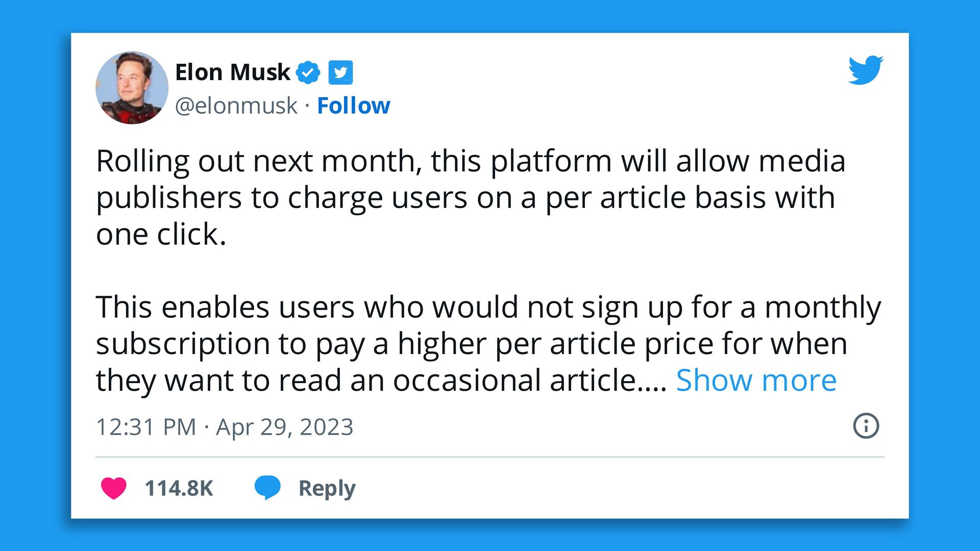Click the Twitter bird logo
Image resolution: width=980 pixels, height=551 pixels.
(x=866, y=70)
